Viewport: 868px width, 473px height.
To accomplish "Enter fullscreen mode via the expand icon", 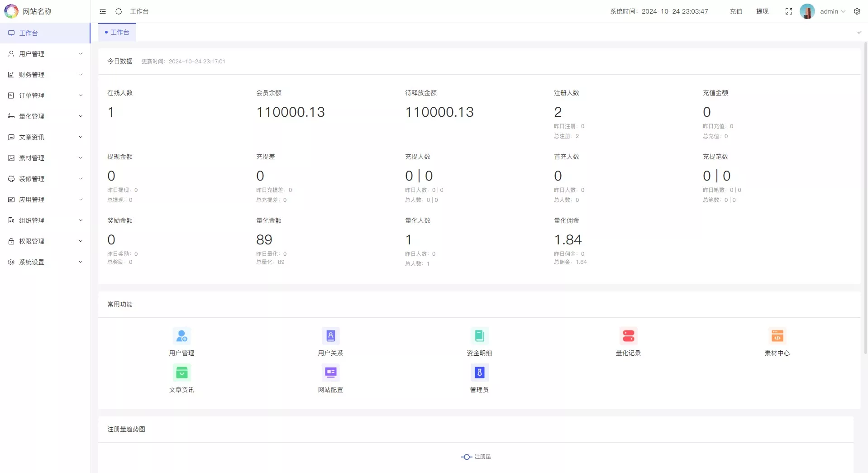I will (x=788, y=11).
